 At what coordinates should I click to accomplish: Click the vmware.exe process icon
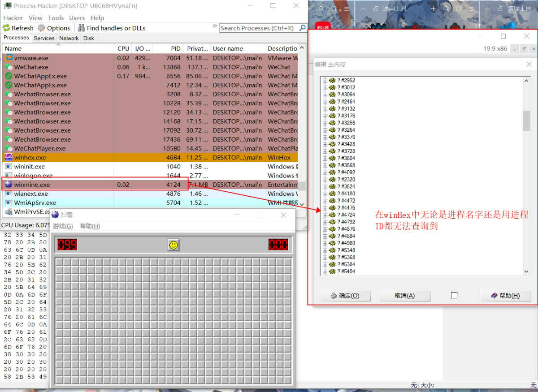pyautogui.click(x=8, y=58)
